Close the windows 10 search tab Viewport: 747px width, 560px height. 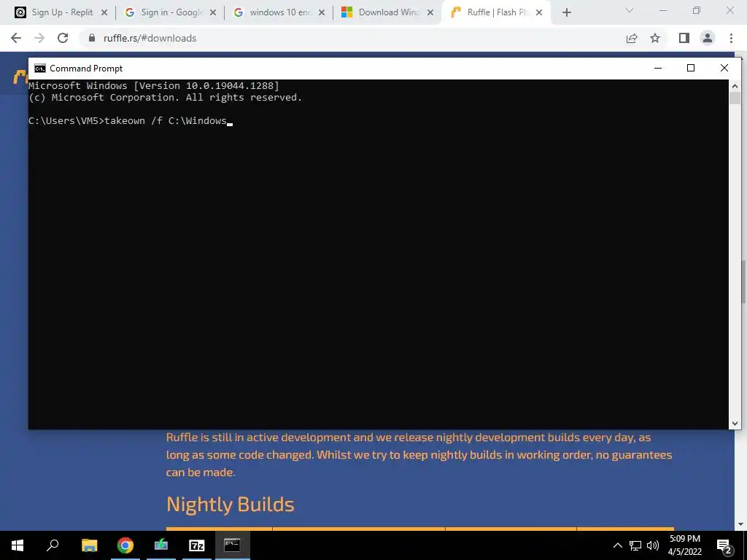322,13
